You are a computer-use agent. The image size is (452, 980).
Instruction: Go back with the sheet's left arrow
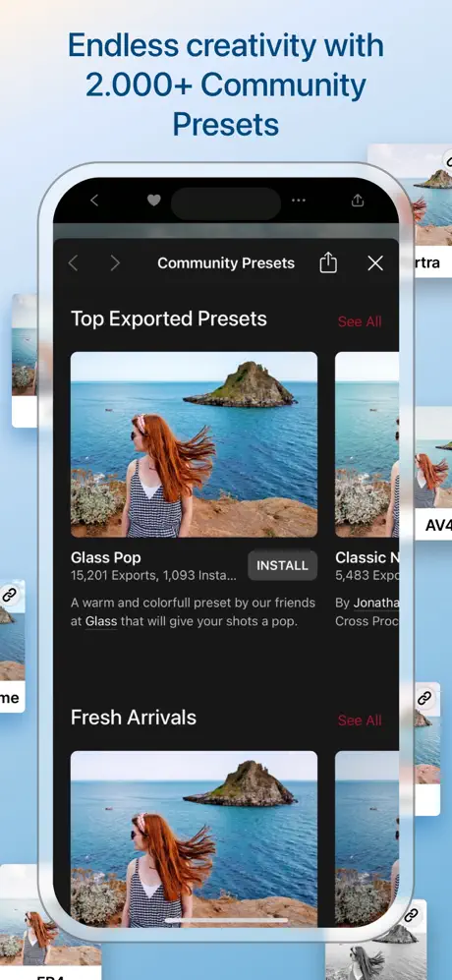(x=73, y=263)
